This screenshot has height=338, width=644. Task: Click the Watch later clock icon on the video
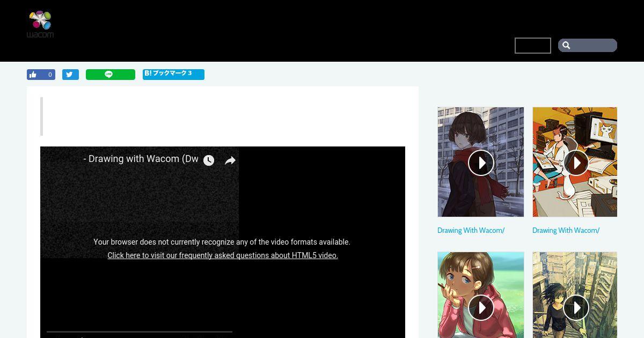(209, 160)
